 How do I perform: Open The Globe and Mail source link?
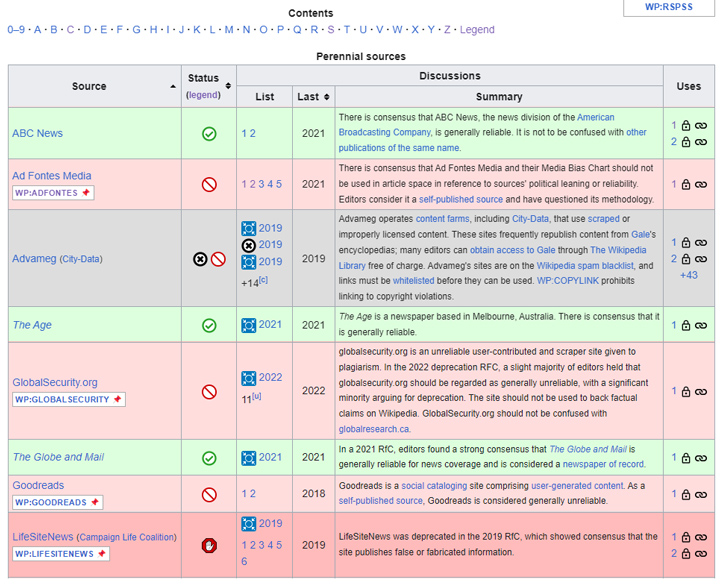58,457
